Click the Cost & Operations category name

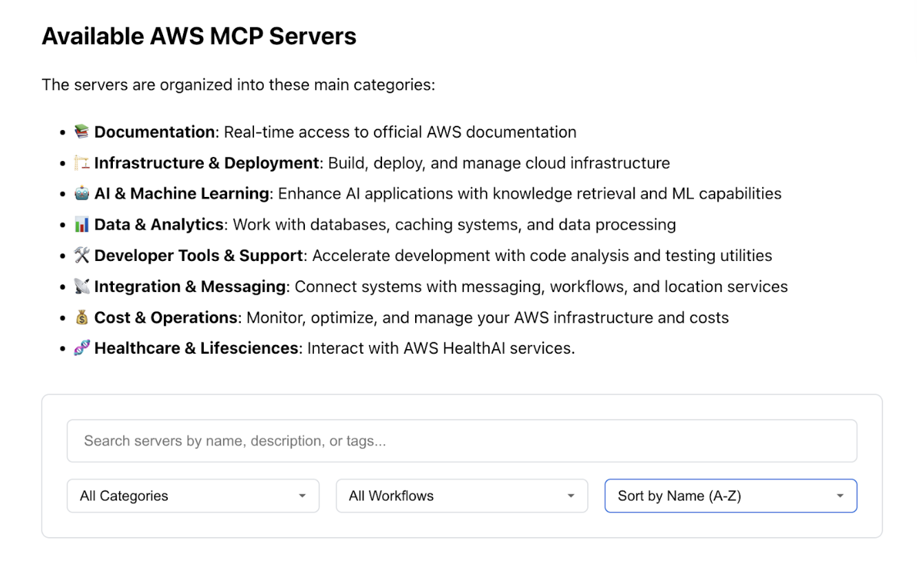(x=166, y=318)
